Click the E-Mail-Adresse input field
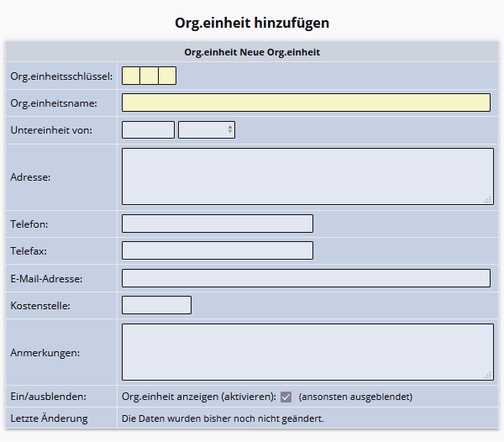The height and width of the screenshot is (442, 504). click(306, 278)
